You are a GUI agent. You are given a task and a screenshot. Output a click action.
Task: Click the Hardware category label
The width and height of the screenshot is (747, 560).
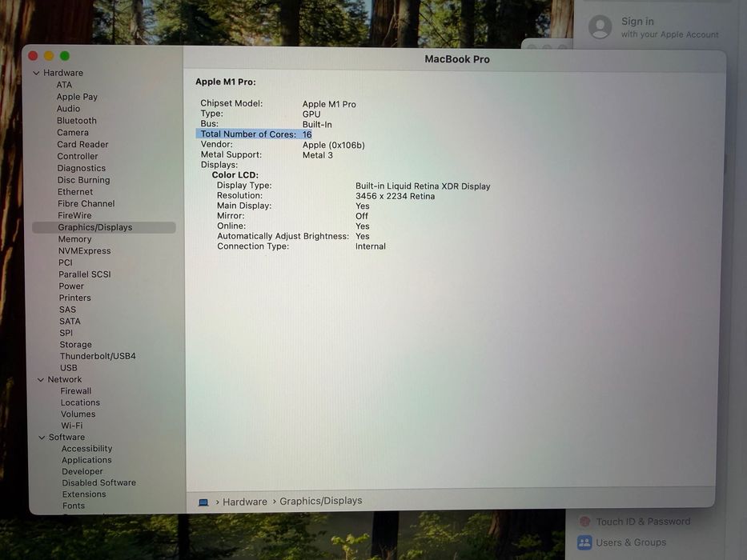(63, 73)
